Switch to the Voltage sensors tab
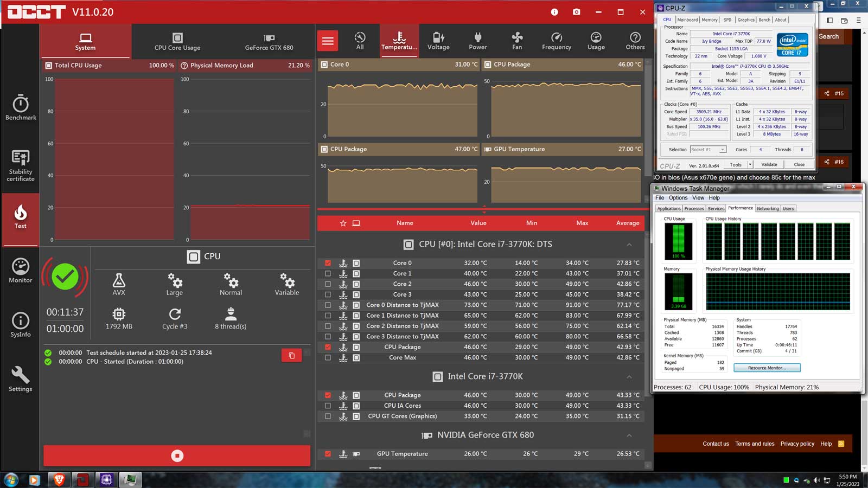The height and width of the screenshot is (488, 868). [438, 41]
